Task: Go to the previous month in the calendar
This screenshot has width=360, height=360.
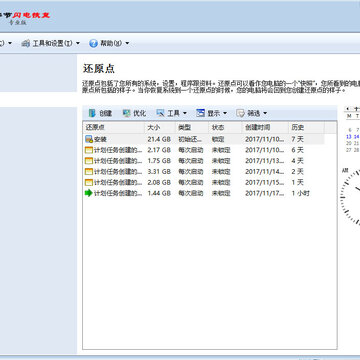Action: (348, 108)
